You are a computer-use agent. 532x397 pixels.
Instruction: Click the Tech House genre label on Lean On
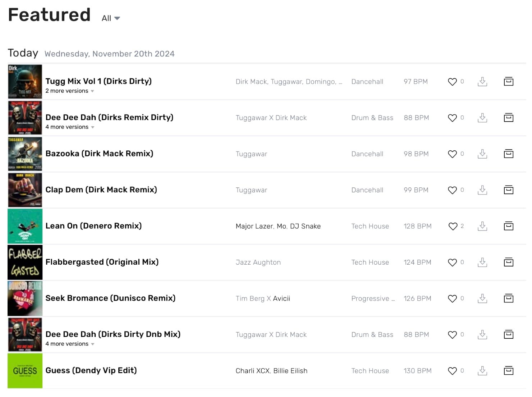370,226
